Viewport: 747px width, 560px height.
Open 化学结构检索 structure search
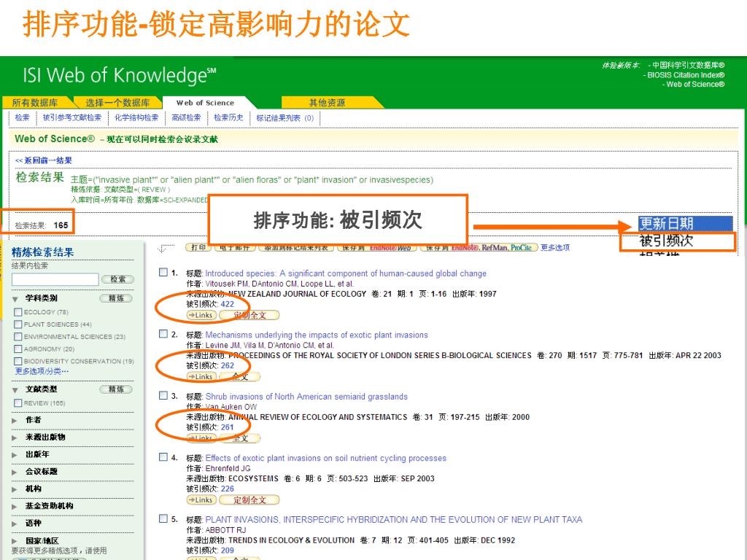(136, 117)
